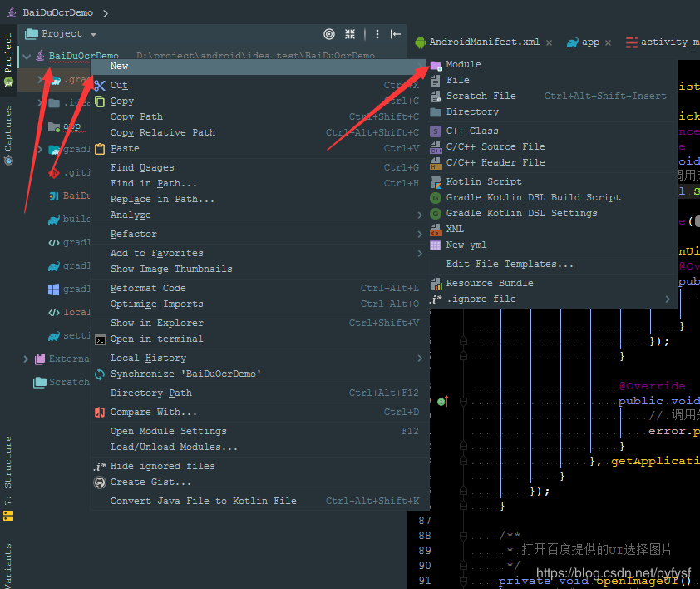Expand the Add to Favorites submenu arrow
This screenshot has width=700, height=589.
pos(420,254)
